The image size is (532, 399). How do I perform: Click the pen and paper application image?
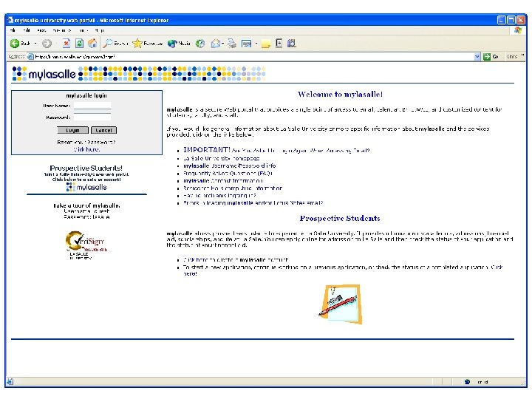(x=341, y=304)
